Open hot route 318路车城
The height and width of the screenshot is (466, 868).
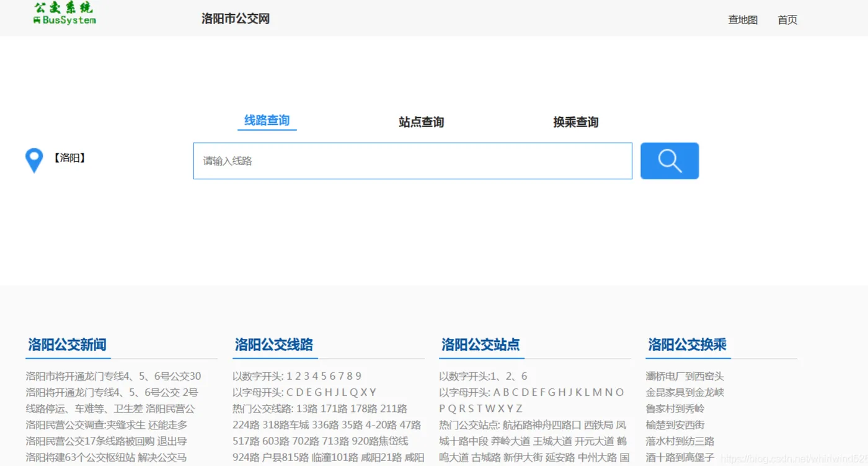pyautogui.click(x=286, y=425)
